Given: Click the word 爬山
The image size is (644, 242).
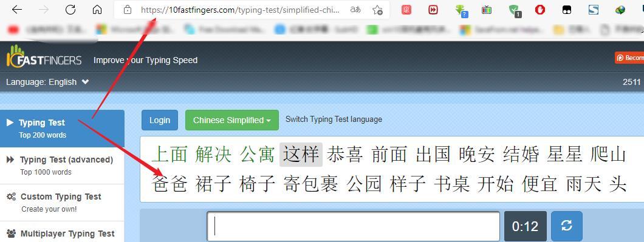Looking at the screenshot, I should (x=609, y=155).
